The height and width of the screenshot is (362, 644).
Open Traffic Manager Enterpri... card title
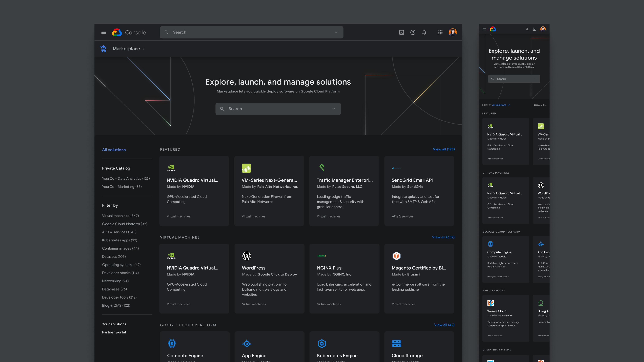(344, 180)
